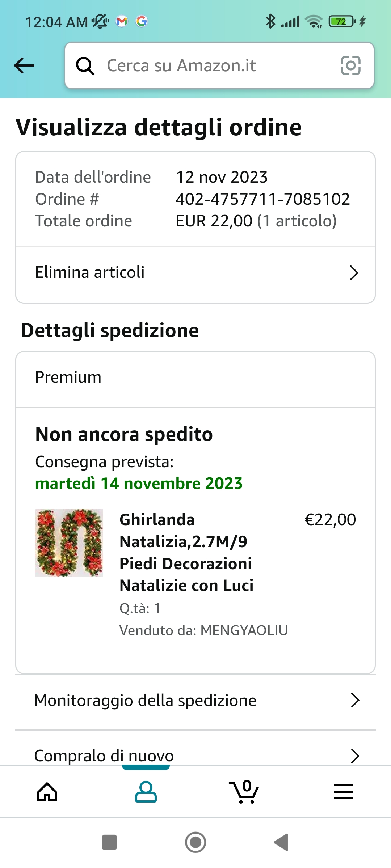Tap the search magnifier icon
Screen dimensions: 391x868
tap(85, 66)
